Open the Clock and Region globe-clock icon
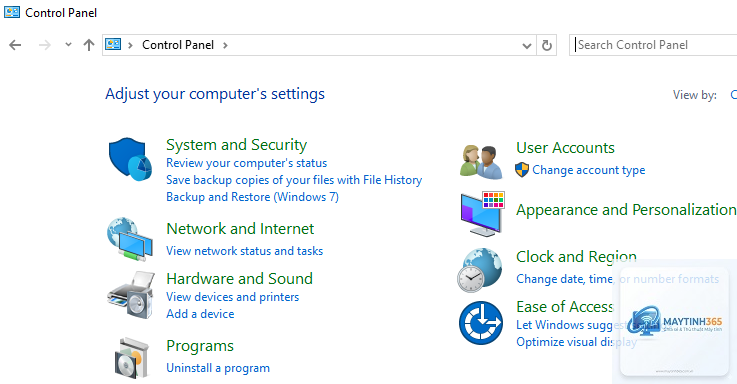 click(x=480, y=270)
